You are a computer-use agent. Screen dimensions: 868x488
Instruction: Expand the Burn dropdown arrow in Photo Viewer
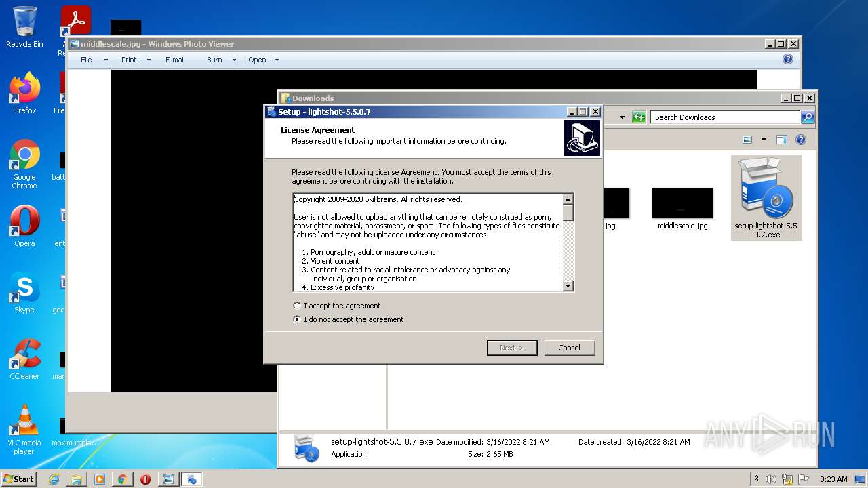click(x=234, y=60)
